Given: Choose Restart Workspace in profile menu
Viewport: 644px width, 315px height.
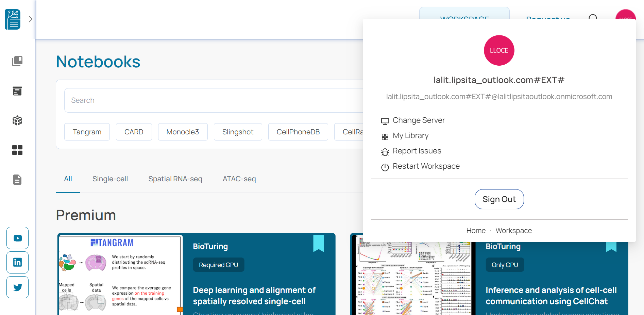Looking at the screenshot, I should [426, 166].
